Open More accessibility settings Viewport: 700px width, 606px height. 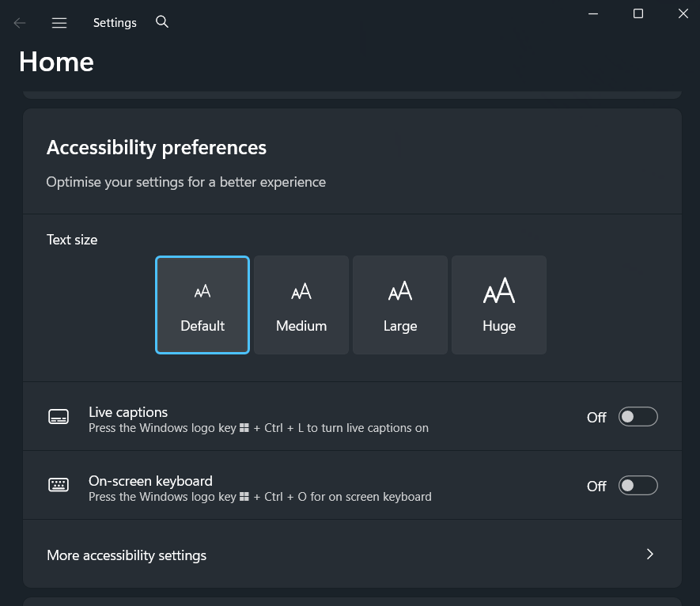tap(352, 555)
